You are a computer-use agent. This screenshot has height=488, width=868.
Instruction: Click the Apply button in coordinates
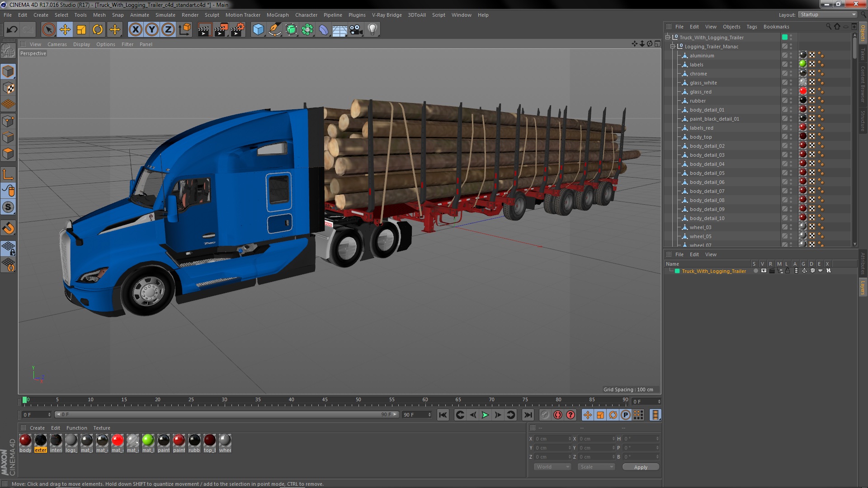640,467
